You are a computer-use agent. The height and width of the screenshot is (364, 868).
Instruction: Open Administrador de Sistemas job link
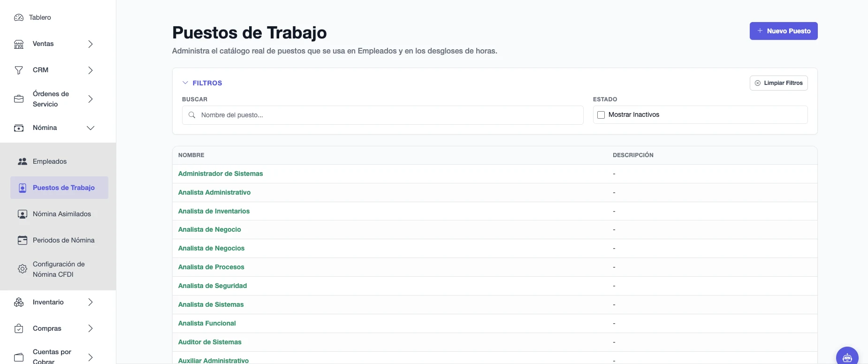coord(221,174)
